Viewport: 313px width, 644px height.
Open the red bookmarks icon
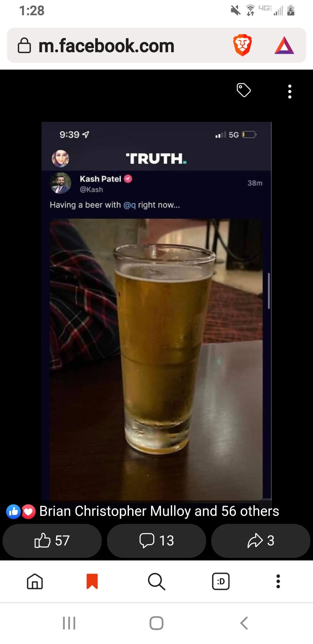92,581
